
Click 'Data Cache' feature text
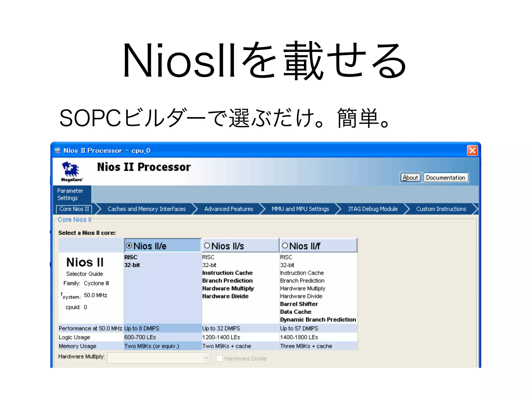(296, 312)
